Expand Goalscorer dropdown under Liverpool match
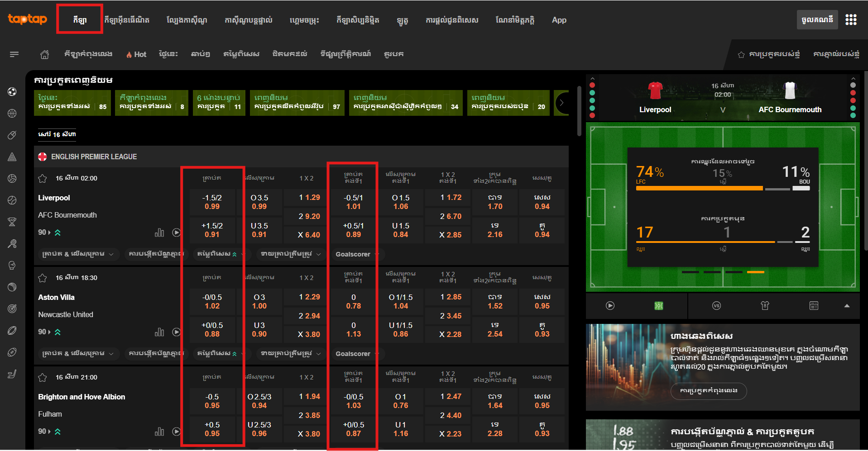 358,254
